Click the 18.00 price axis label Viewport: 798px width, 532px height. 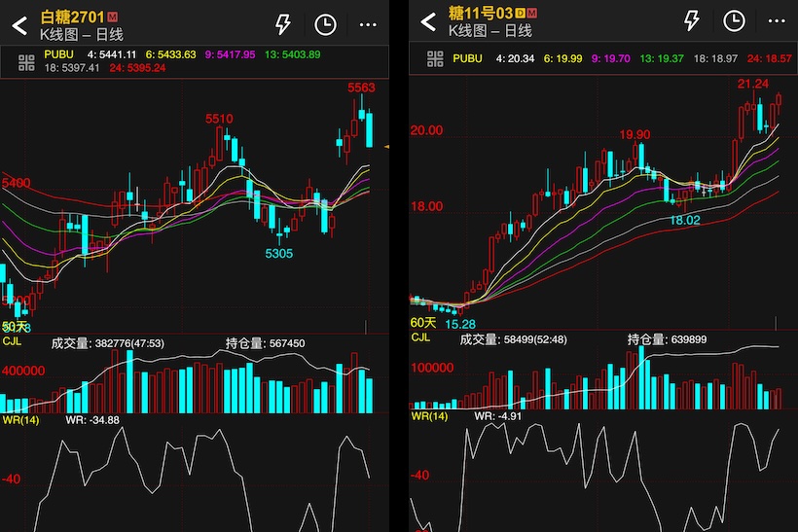(426, 206)
